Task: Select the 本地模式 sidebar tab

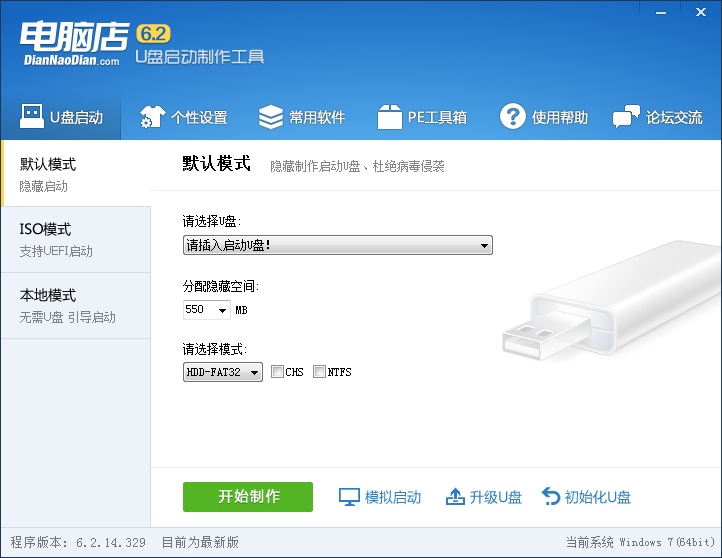Action: point(75,305)
